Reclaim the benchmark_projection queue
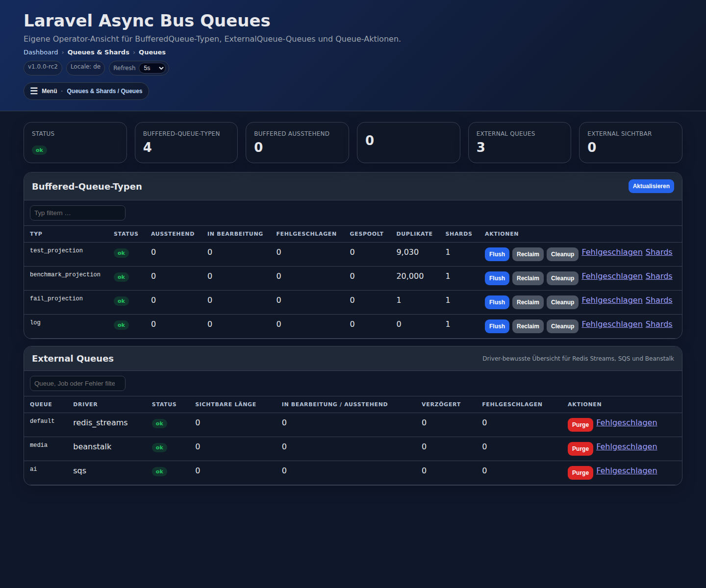Screen dimensions: 706x588 pyautogui.click(x=528, y=278)
